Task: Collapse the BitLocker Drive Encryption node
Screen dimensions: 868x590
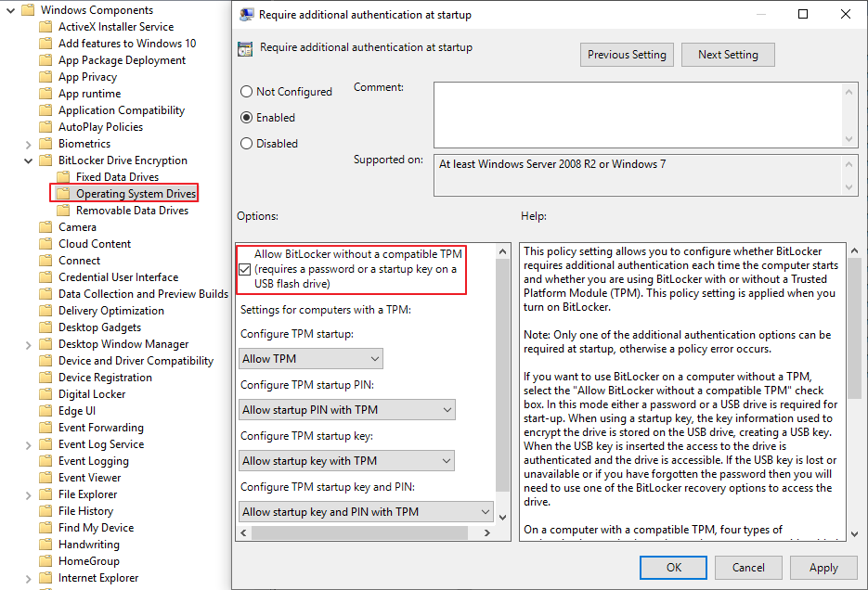Action: 28,160
